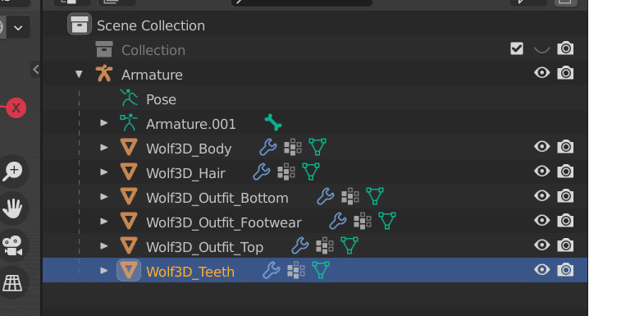Select the Wolf3D_Hair object in outliner
The height and width of the screenshot is (316, 644).
(185, 173)
